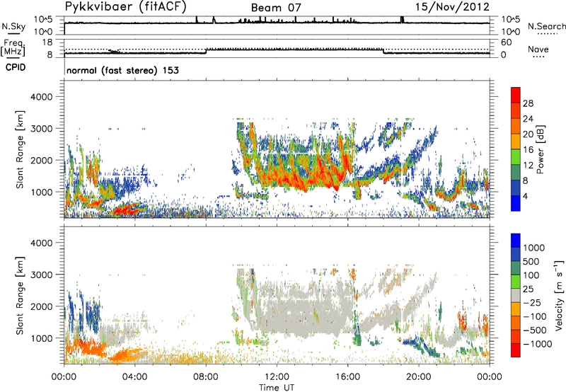
Task: Click the 60 tick on Nave axis
Action: tap(506, 42)
